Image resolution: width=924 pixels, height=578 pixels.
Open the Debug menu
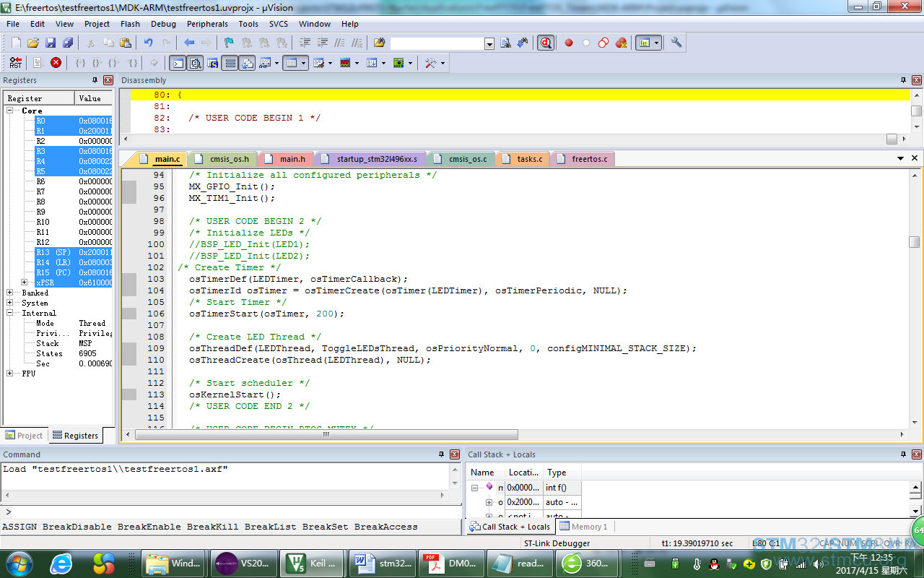tap(163, 24)
